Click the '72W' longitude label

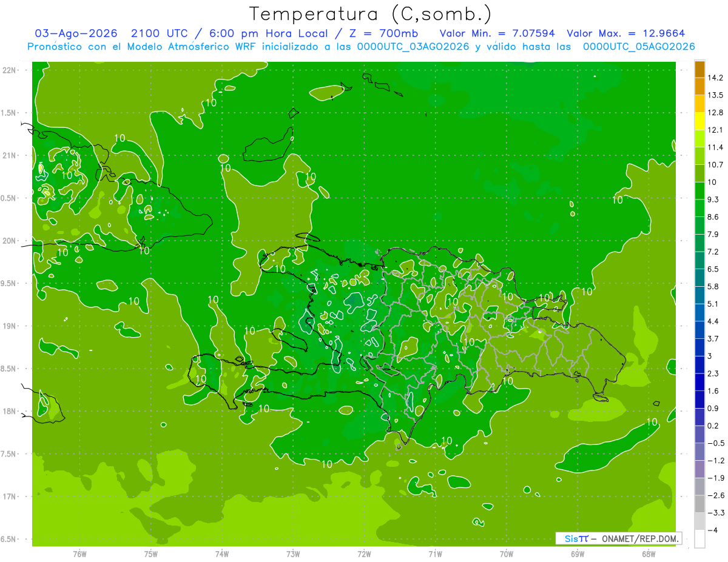tap(364, 554)
